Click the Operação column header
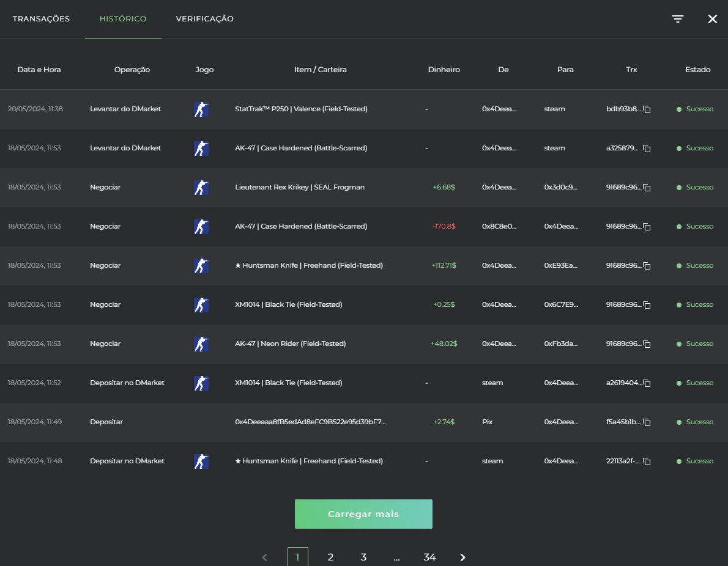 tap(132, 70)
